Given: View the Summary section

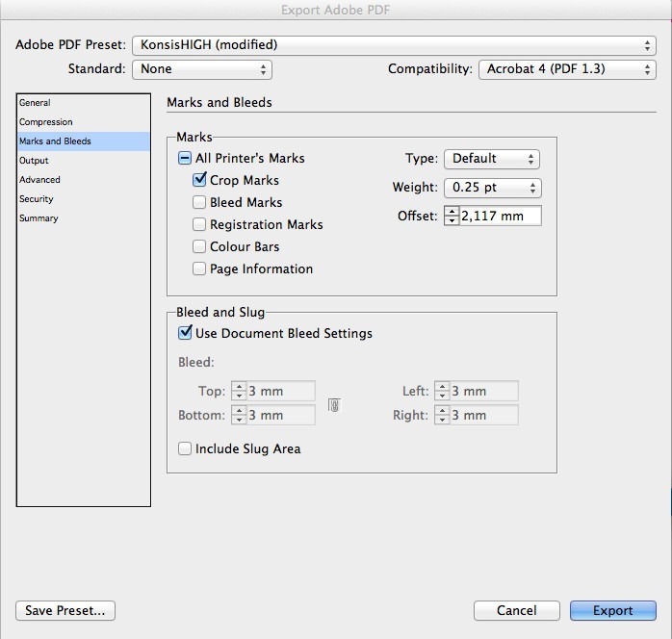Looking at the screenshot, I should tap(84, 218).
